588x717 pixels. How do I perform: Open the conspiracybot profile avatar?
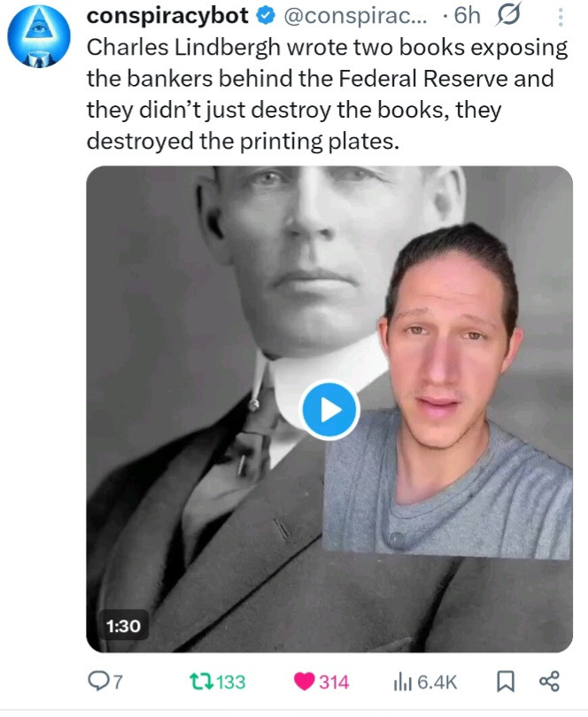point(39,36)
